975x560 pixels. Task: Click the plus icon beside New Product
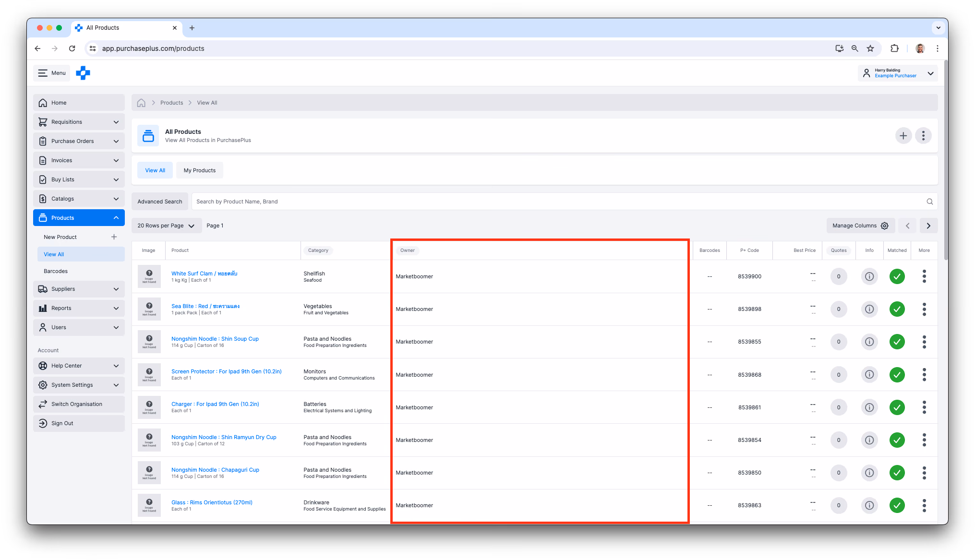114,237
